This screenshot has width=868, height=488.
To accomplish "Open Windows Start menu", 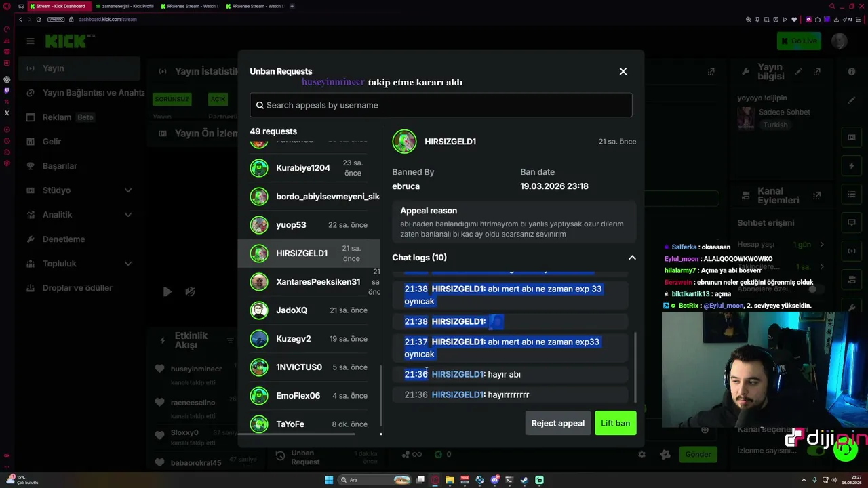I will point(329,480).
